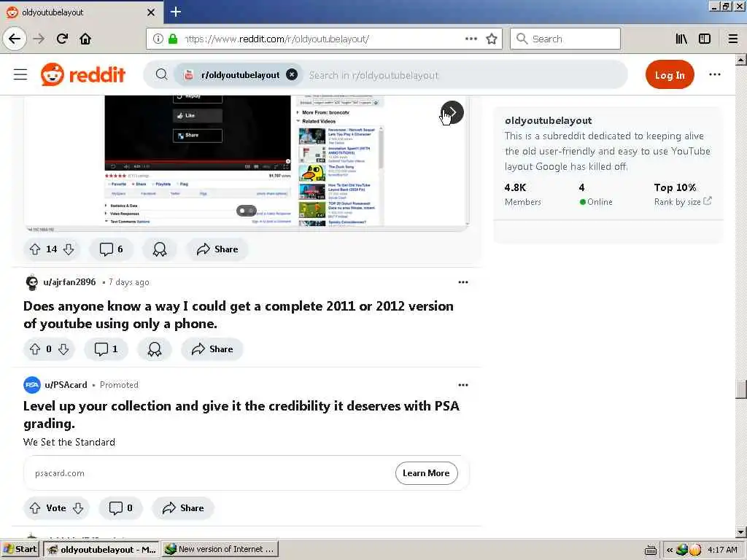The width and height of the screenshot is (747, 560).
Task: Click the oldyoutubelayout sidebar heading
Action: [x=548, y=120]
